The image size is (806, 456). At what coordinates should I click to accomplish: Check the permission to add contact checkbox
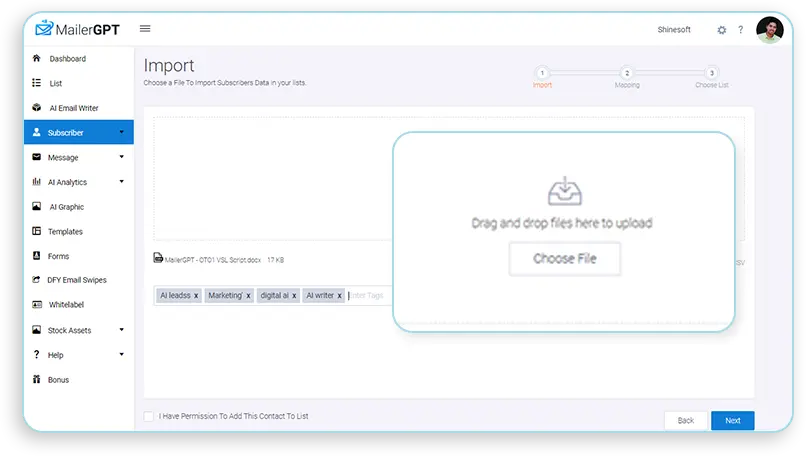click(149, 416)
